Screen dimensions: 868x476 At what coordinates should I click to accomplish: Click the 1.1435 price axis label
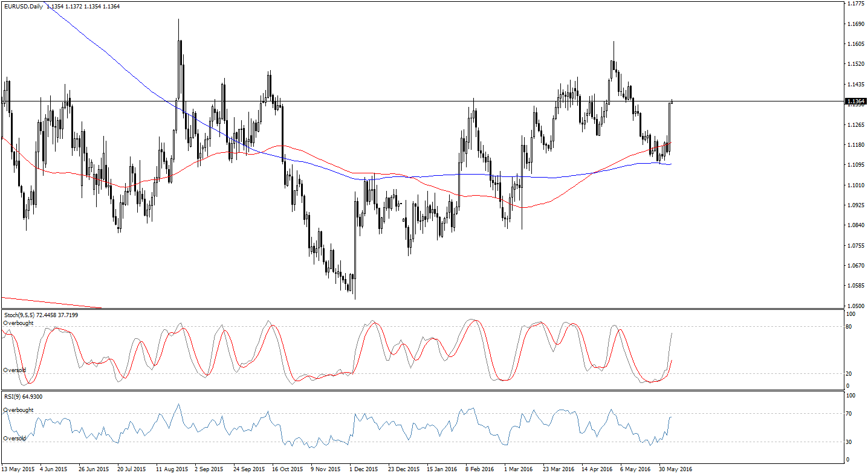(x=855, y=85)
